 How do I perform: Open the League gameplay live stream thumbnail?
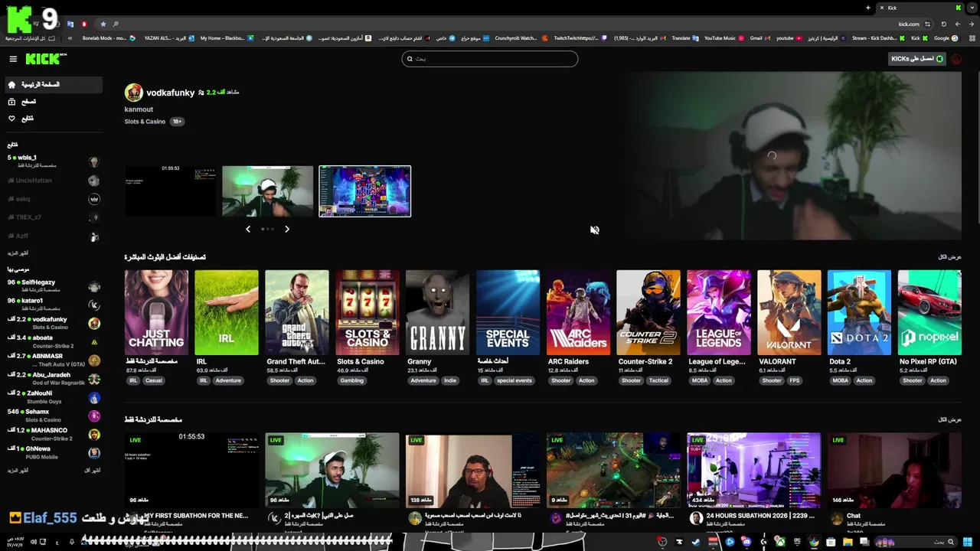pos(613,471)
